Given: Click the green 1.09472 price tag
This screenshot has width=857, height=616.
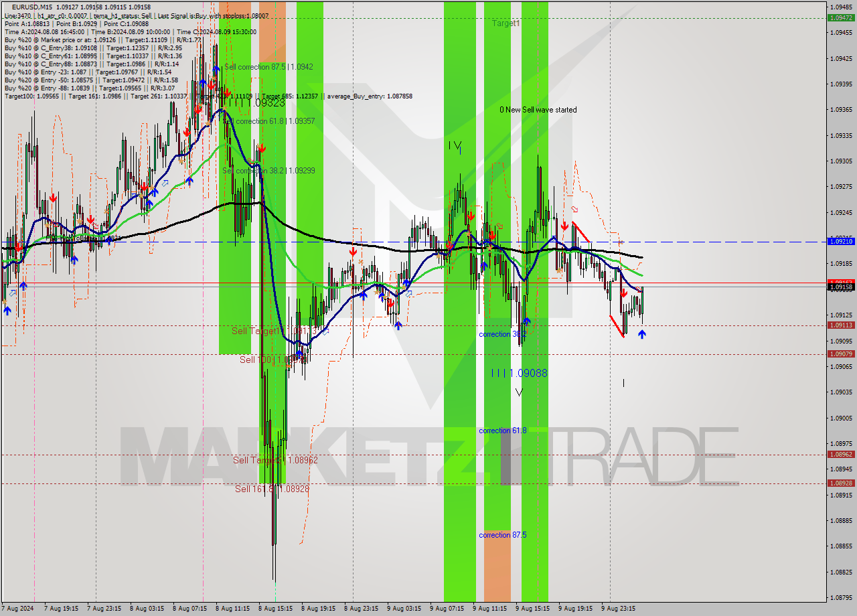Looking at the screenshot, I should point(841,17).
